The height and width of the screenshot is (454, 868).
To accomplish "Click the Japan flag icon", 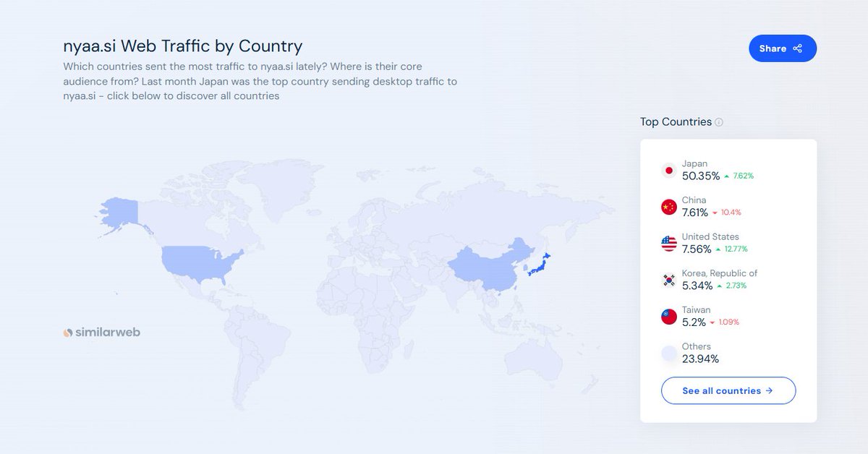I will (669, 171).
